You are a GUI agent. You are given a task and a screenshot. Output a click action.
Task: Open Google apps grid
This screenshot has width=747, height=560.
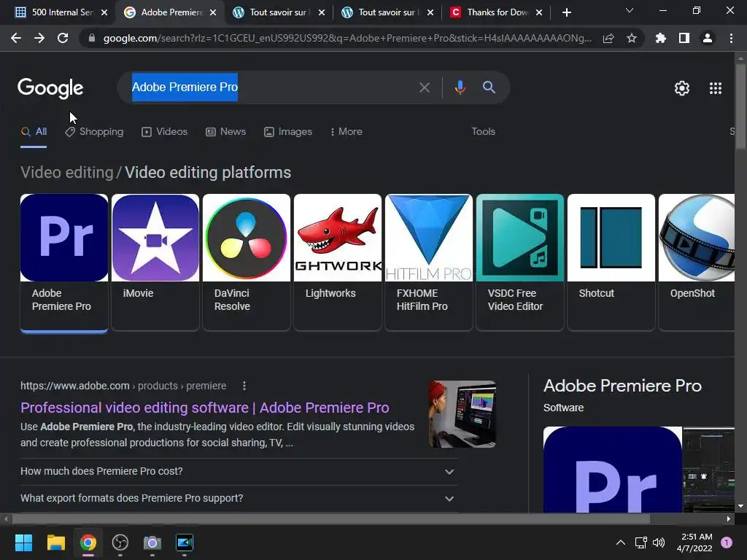[716, 88]
